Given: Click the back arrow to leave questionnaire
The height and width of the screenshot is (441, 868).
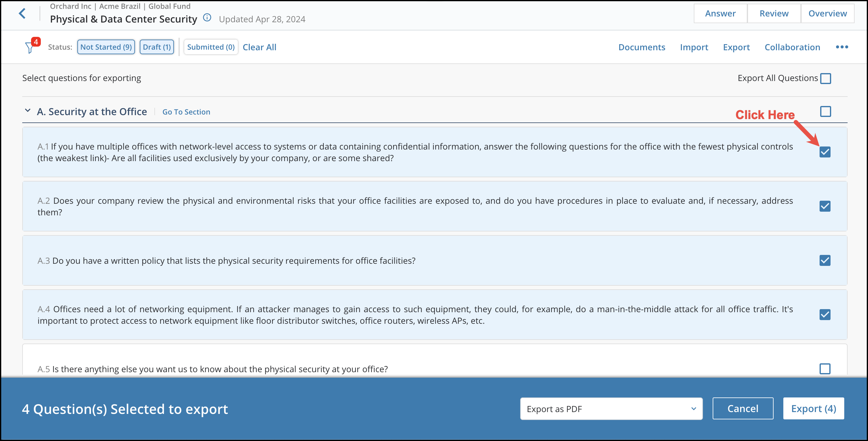Looking at the screenshot, I should point(22,13).
